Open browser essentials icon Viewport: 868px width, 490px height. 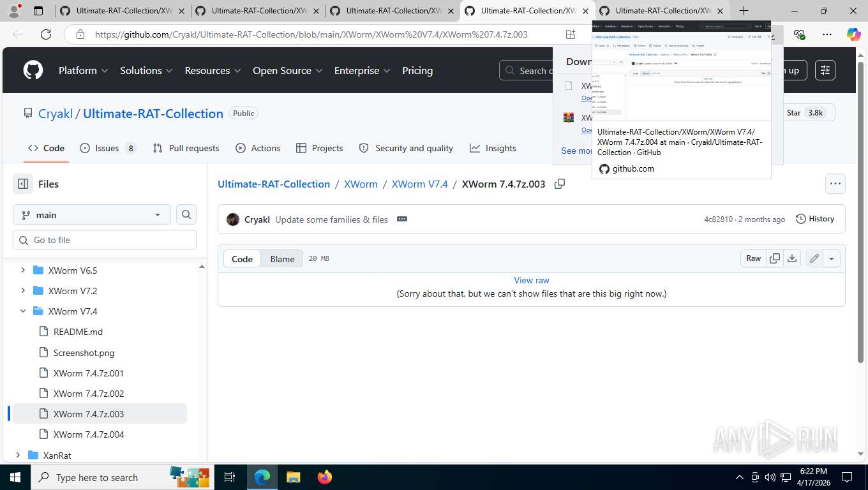(799, 35)
